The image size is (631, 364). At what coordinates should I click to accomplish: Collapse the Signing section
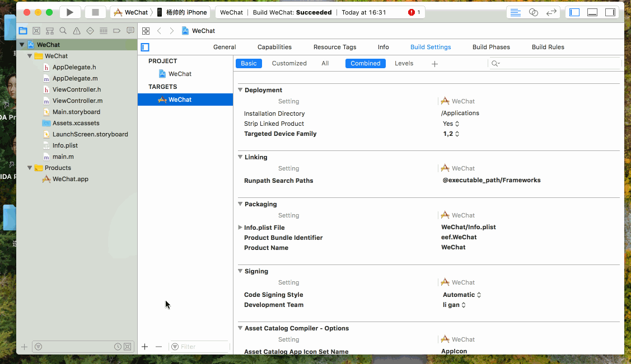pyautogui.click(x=240, y=271)
